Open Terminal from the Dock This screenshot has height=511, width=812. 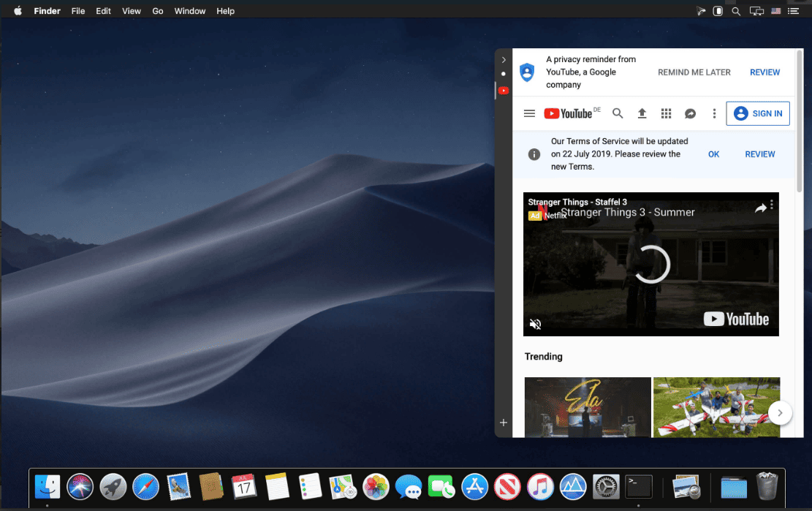click(639, 487)
